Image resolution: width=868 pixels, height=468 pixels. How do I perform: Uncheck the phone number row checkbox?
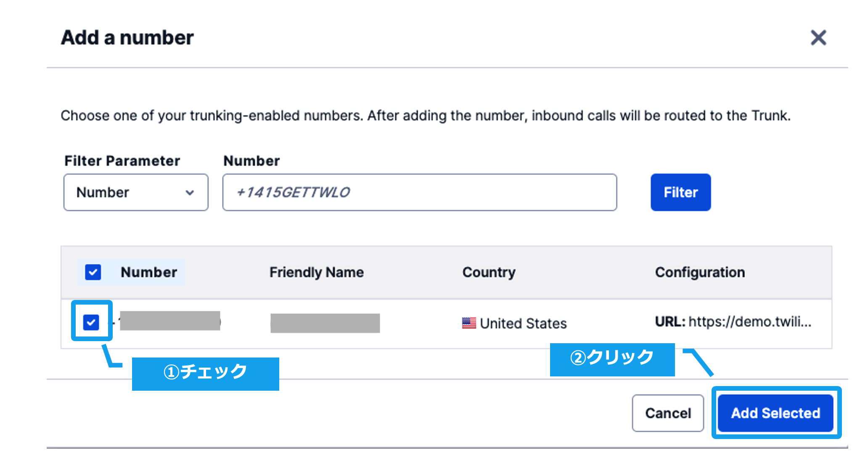point(91,323)
